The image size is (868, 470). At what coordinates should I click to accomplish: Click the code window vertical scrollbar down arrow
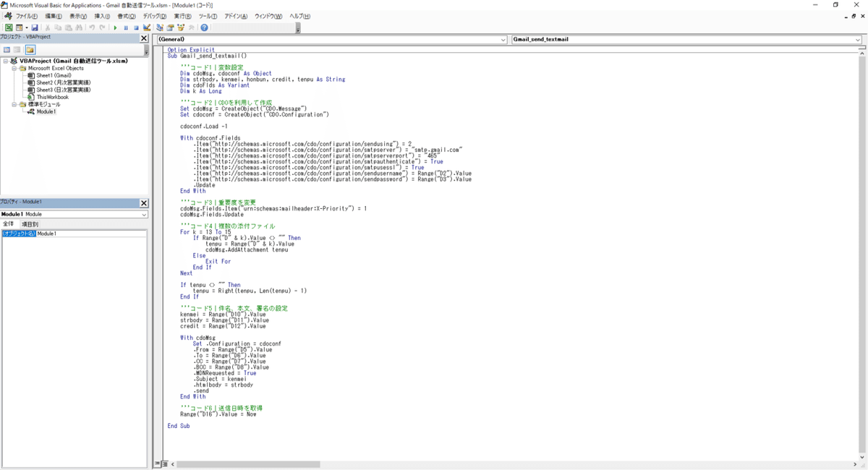861,456
